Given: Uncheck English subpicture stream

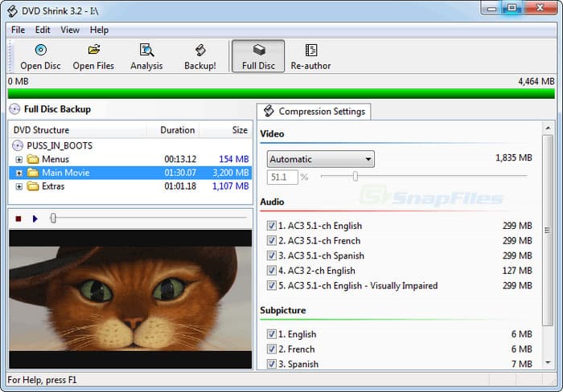Looking at the screenshot, I should pos(272,334).
